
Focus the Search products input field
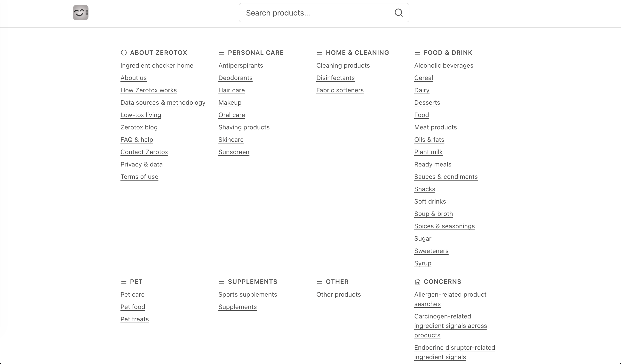315,13
